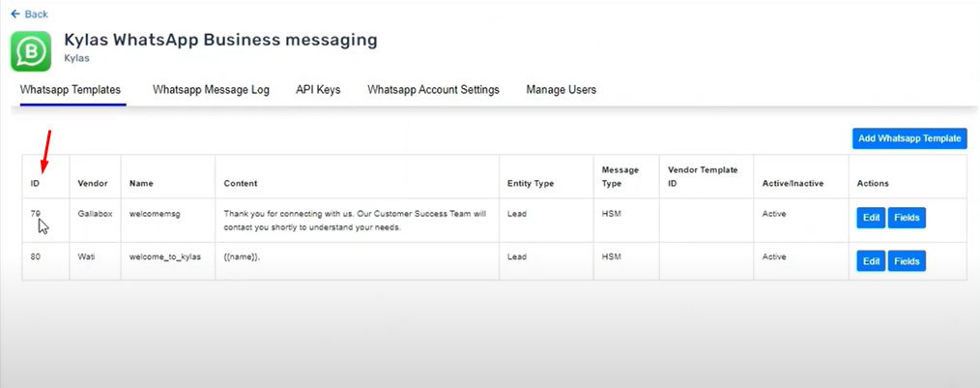Click the Content column header
The width and height of the screenshot is (980, 388).
[240, 184]
